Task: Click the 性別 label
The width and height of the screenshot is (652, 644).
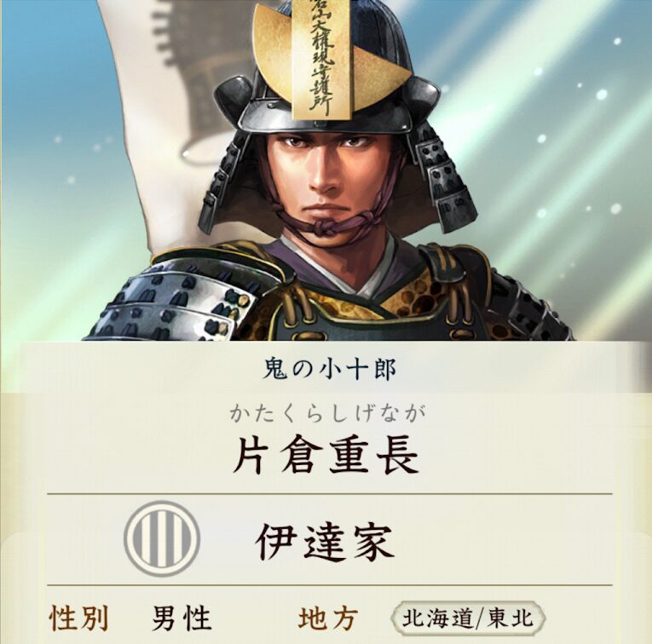Action: pyautogui.click(x=78, y=618)
